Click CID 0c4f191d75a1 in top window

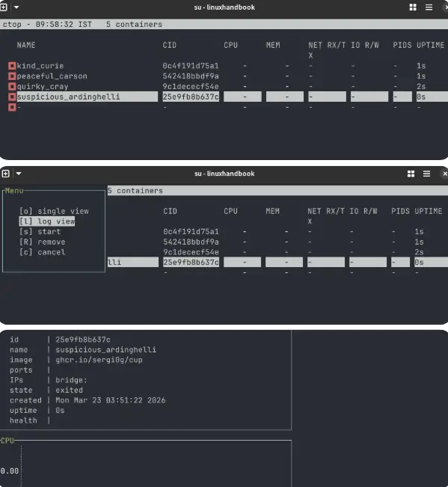coord(191,66)
